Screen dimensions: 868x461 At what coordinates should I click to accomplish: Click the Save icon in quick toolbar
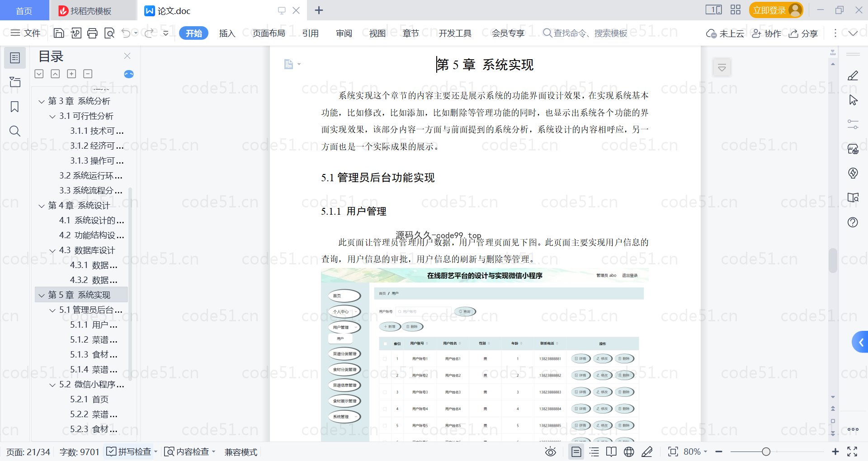[x=59, y=33]
